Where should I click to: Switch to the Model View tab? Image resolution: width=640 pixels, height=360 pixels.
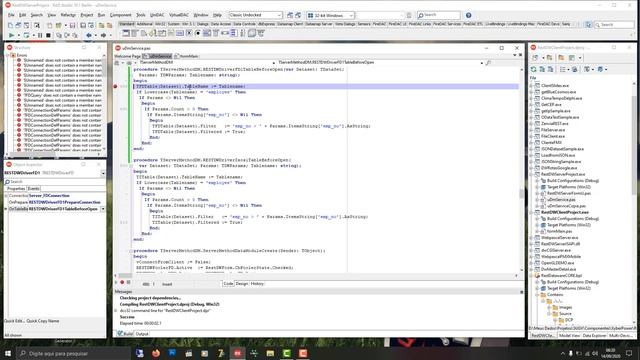pos(569,336)
